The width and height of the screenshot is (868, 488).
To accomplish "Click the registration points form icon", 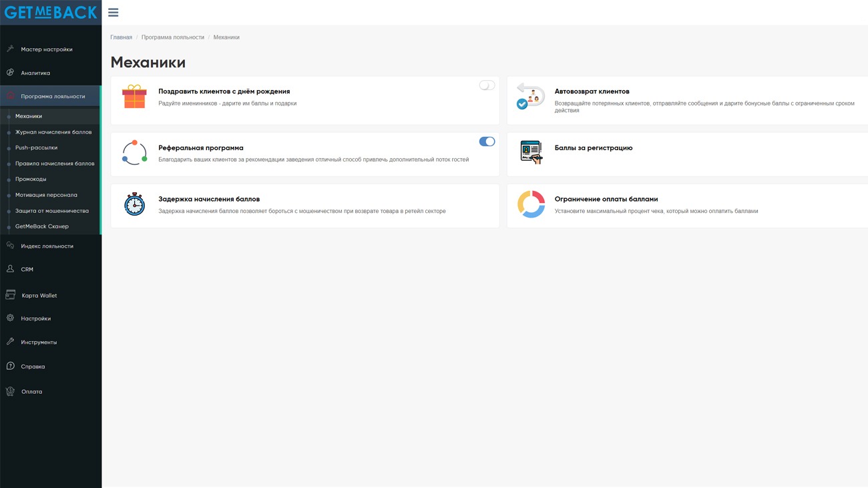I will (531, 152).
